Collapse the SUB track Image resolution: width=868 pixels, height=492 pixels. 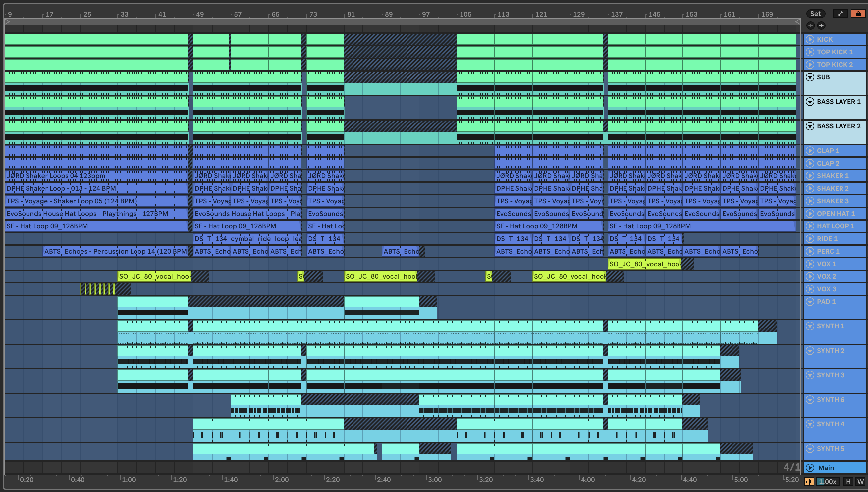[810, 77]
